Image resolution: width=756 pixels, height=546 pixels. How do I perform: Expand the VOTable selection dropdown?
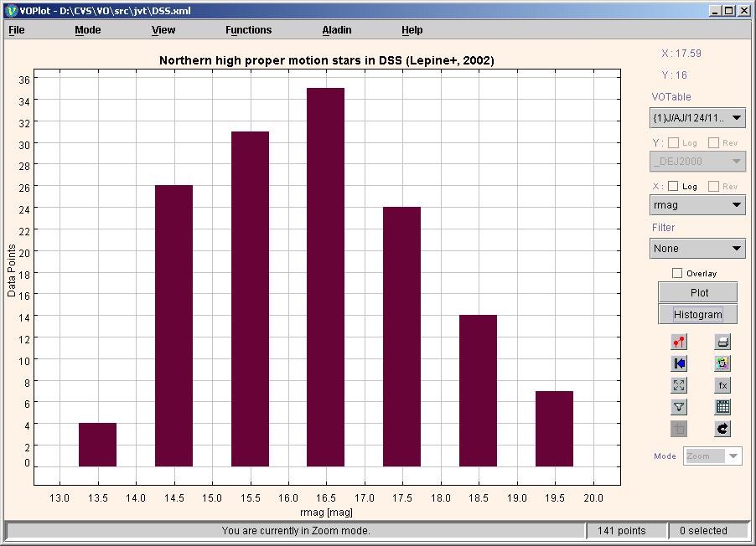click(x=697, y=118)
